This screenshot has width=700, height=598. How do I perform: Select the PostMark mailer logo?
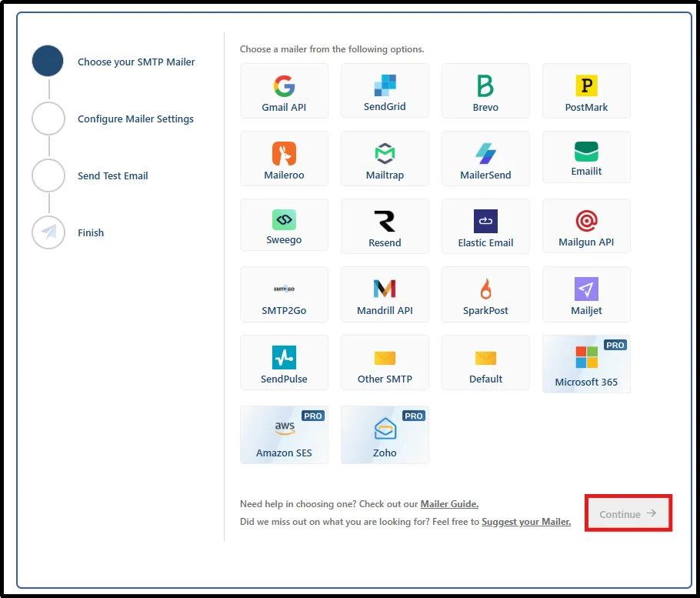pos(586,85)
